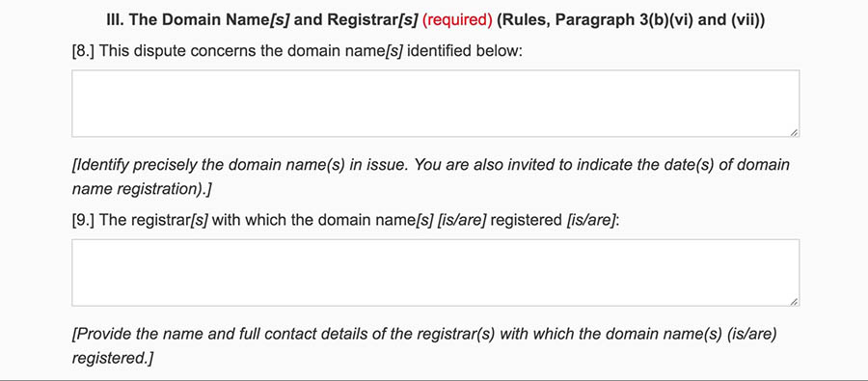Screen dimensions: 868x381
Task: Focus the registrar[s] text area under item 9
Action: [435, 272]
